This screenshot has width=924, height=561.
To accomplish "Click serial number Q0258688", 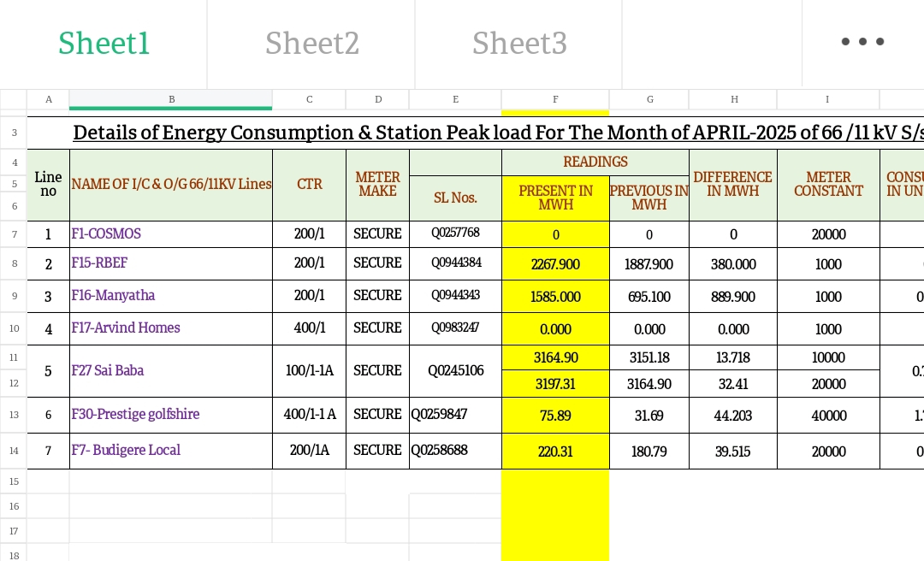I will click(x=455, y=451).
